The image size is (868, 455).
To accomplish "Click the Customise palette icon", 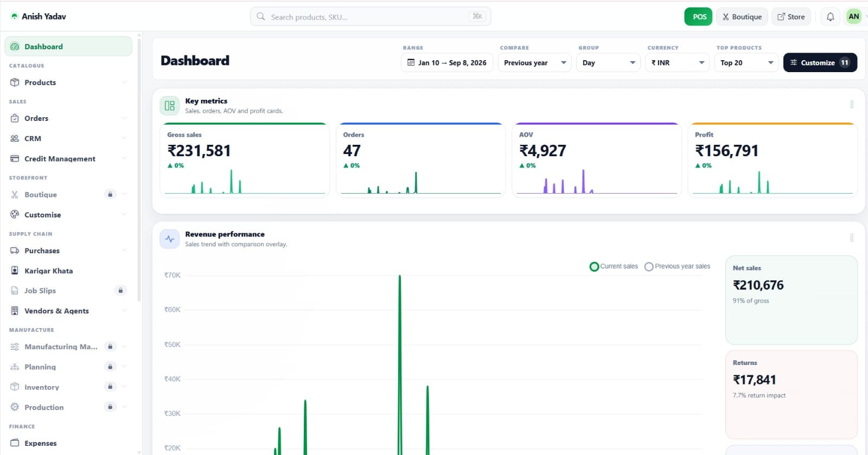I will [x=15, y=215].
